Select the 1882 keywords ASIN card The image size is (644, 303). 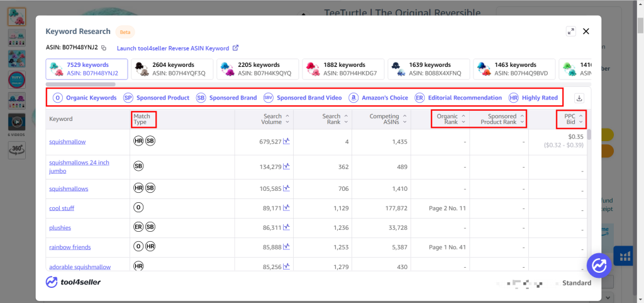[343, 69]
